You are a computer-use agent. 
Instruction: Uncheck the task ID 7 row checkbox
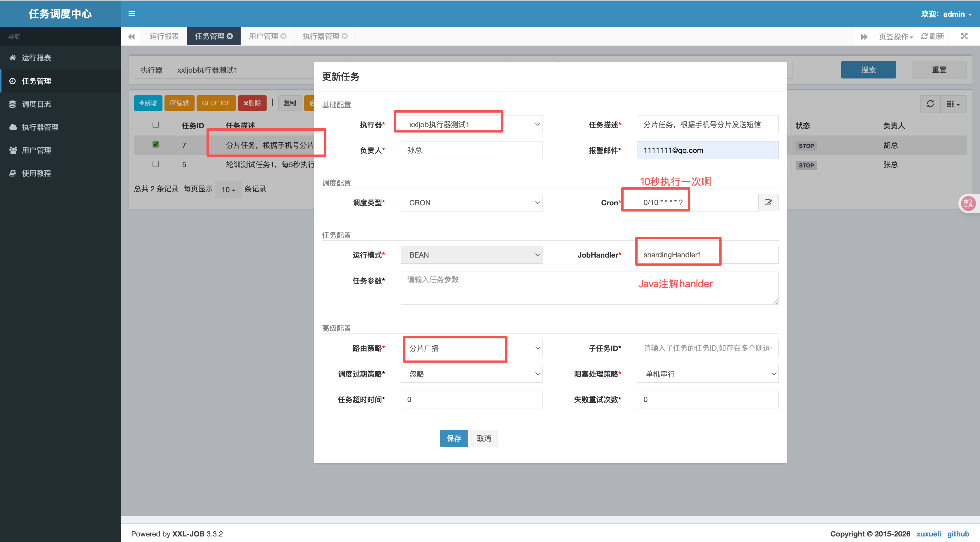click(x=155, y=144)
